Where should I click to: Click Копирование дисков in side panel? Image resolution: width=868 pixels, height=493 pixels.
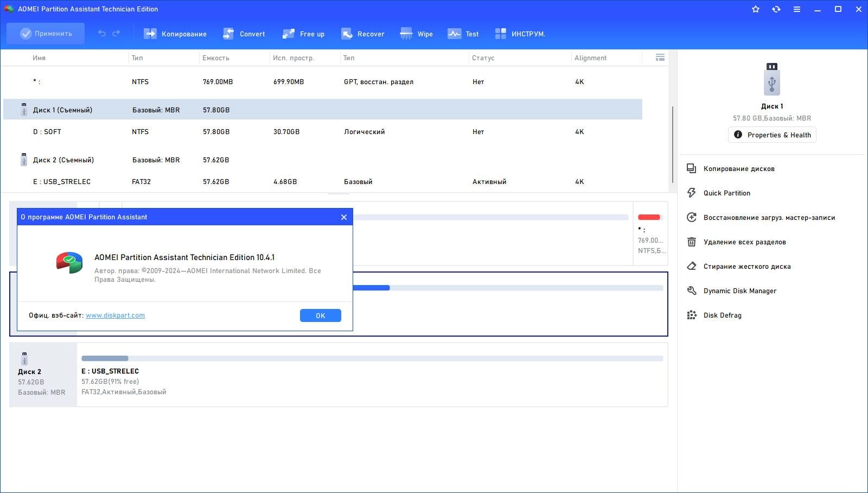tap(739, 169)
